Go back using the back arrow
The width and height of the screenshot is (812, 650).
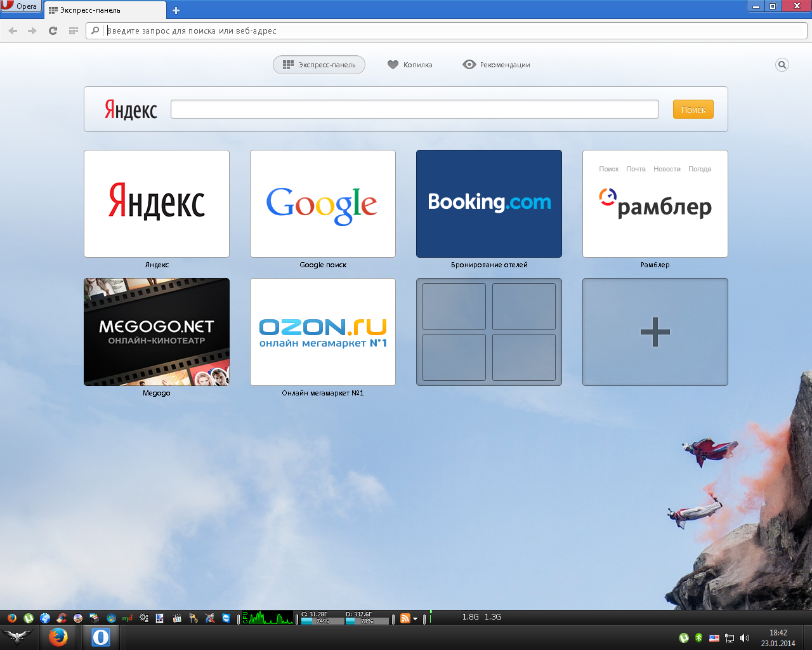pyautogui.click(x=13, y=30)
